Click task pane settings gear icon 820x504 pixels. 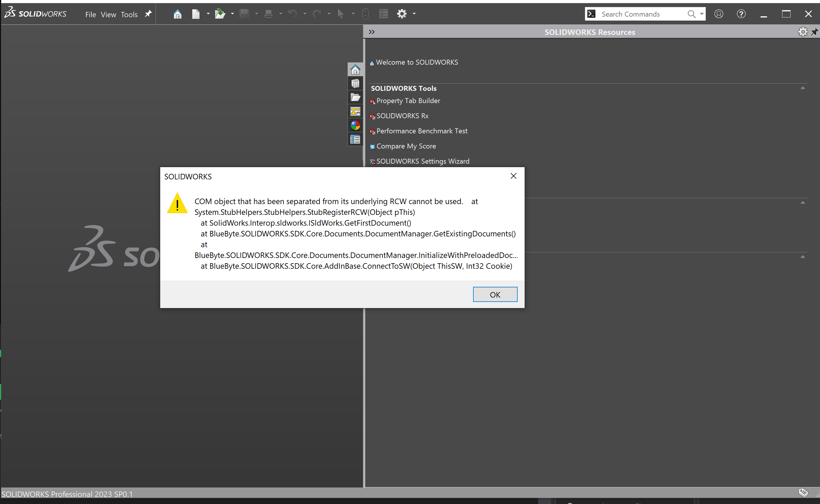pyautogui.click(x=803, y=32)
